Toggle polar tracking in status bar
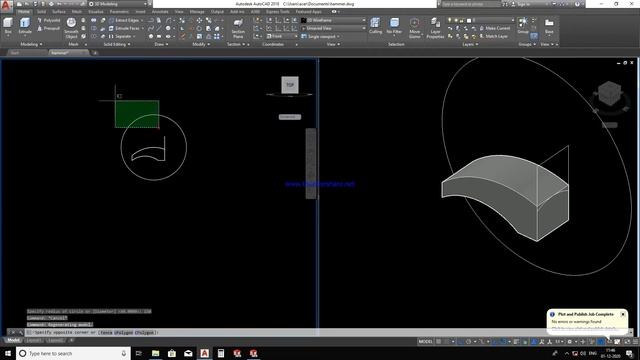Viewport: 640px width, 360px height. coord(469,341)
